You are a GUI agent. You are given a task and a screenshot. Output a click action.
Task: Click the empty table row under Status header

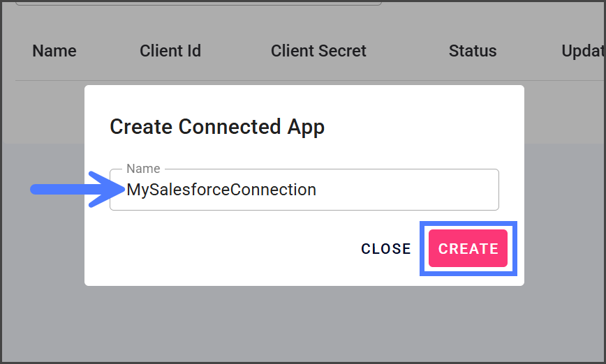tap(473, 112)
